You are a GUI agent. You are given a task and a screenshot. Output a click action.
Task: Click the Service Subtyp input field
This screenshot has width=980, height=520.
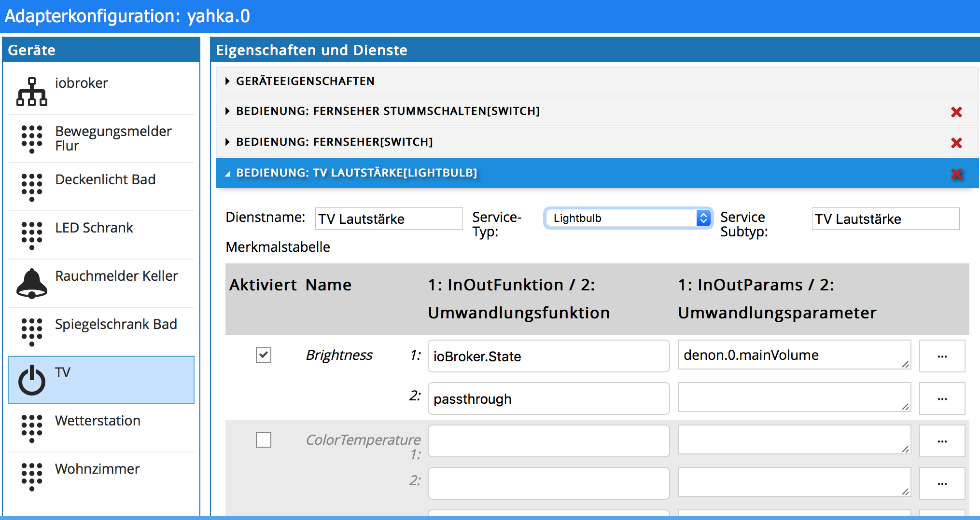point(885,219)
